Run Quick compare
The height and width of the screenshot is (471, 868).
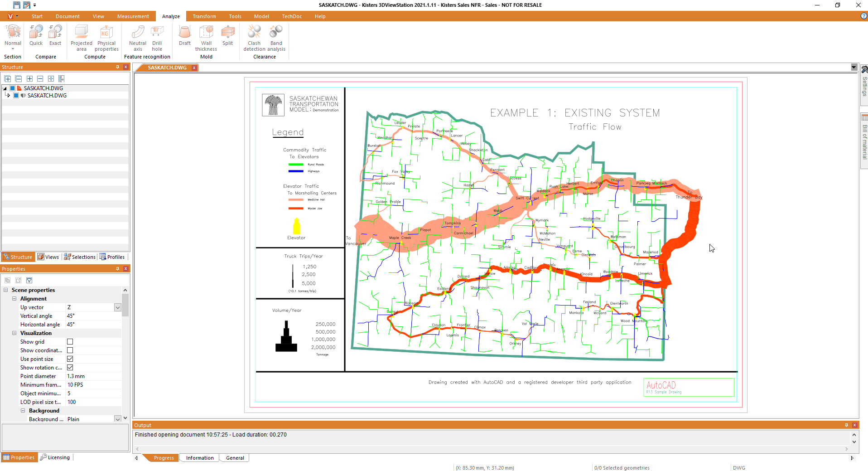pos(36,36)
